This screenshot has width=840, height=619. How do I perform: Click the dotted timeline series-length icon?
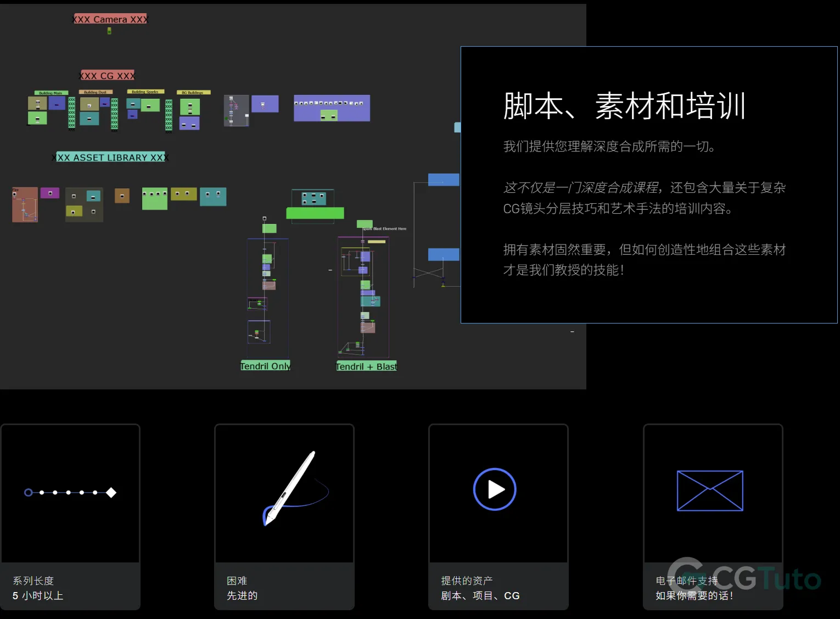coord(70,492)
